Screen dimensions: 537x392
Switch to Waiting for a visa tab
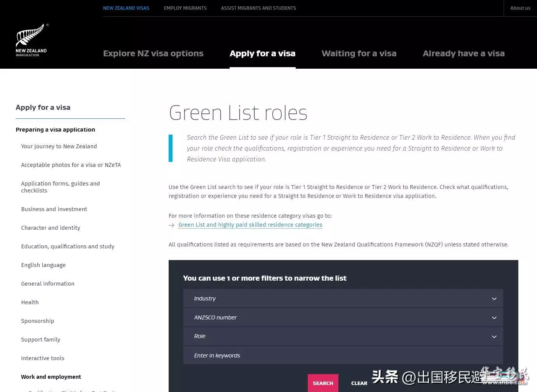pos(359,54)
